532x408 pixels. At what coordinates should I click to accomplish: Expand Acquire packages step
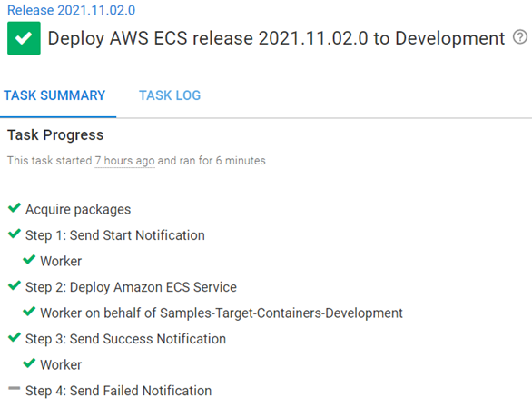point(78,209)
